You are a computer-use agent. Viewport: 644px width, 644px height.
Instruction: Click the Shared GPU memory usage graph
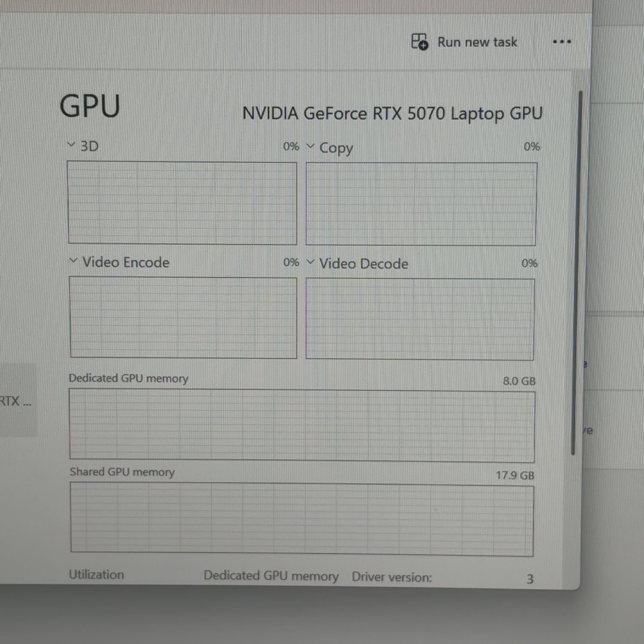point(302,519)
